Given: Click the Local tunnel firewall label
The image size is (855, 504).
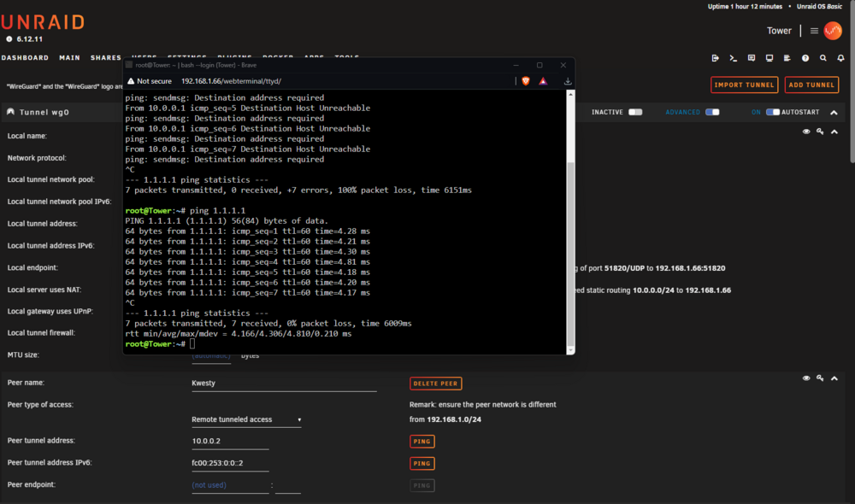Looking at the screenshot, I should coord(41,333).
